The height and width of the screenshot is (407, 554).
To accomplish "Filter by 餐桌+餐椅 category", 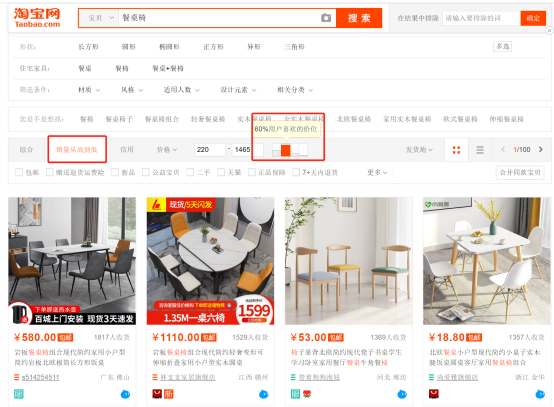I will [x=168, y=68].
